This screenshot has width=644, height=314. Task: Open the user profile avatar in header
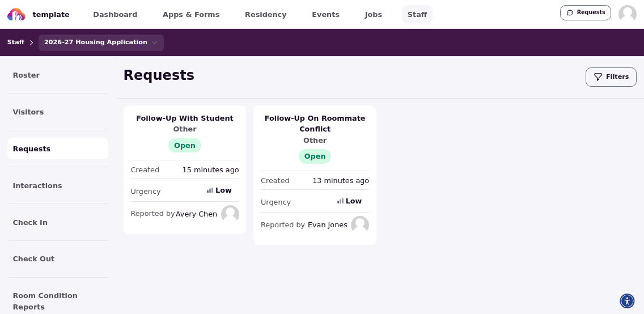point(627,14)
